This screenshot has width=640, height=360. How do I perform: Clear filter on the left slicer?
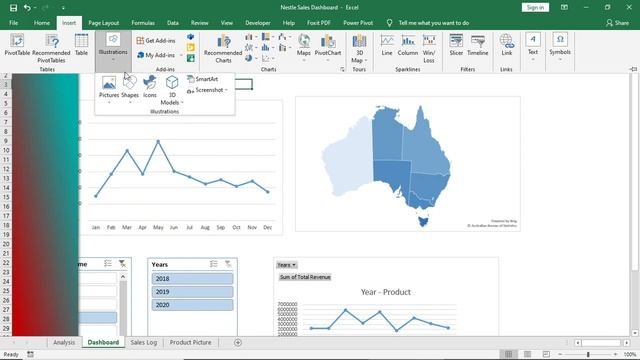tap(122, 264)
